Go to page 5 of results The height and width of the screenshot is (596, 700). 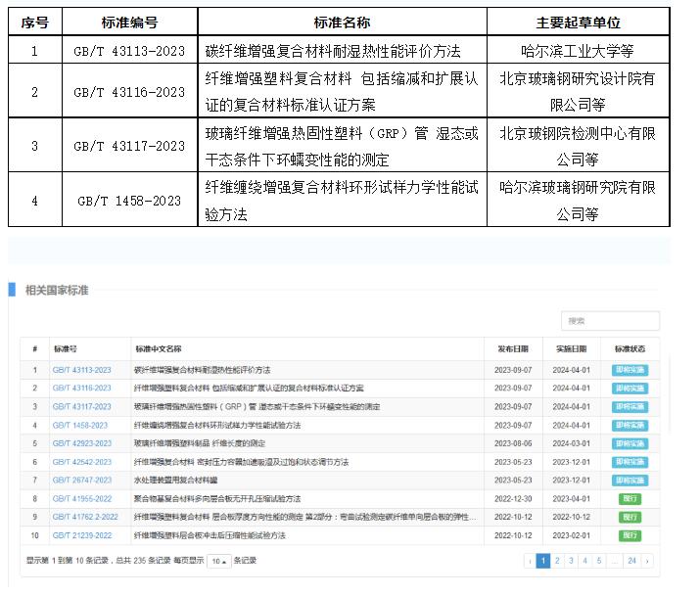tap(599, 561)
